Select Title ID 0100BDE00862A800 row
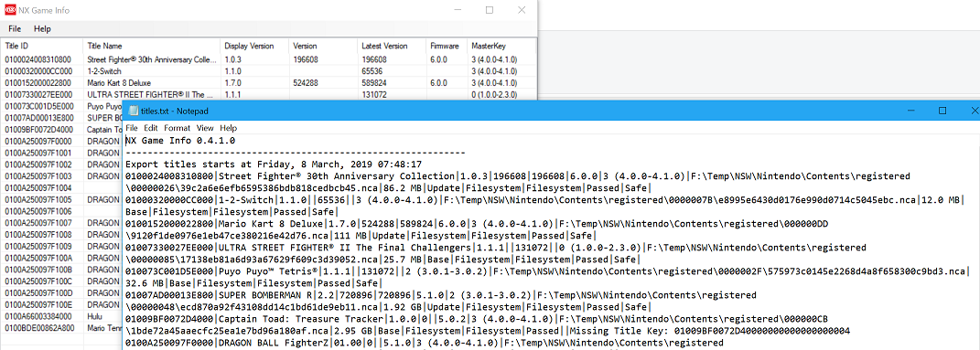The height and width of the screenshot is (350, 980). [x=40, y=327]
